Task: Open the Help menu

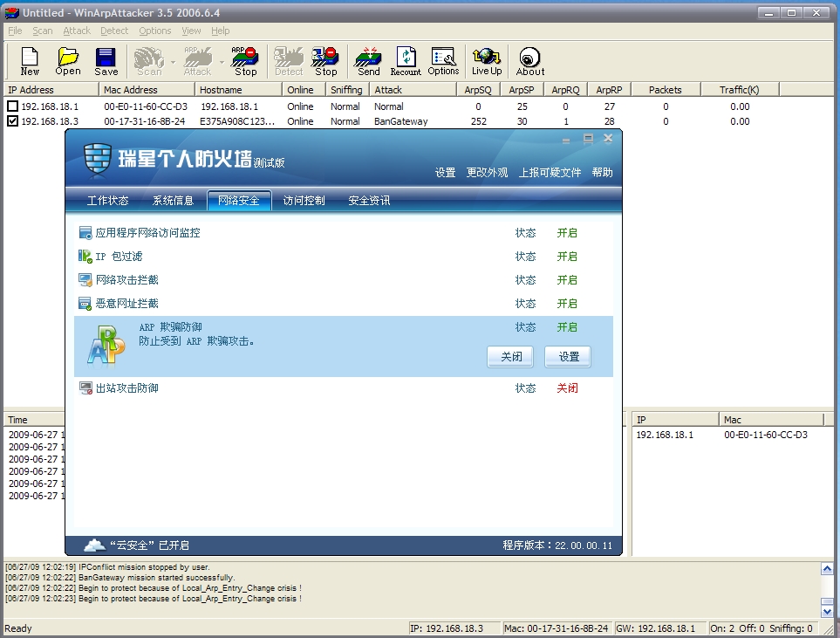Action: [x=220, y=31]
